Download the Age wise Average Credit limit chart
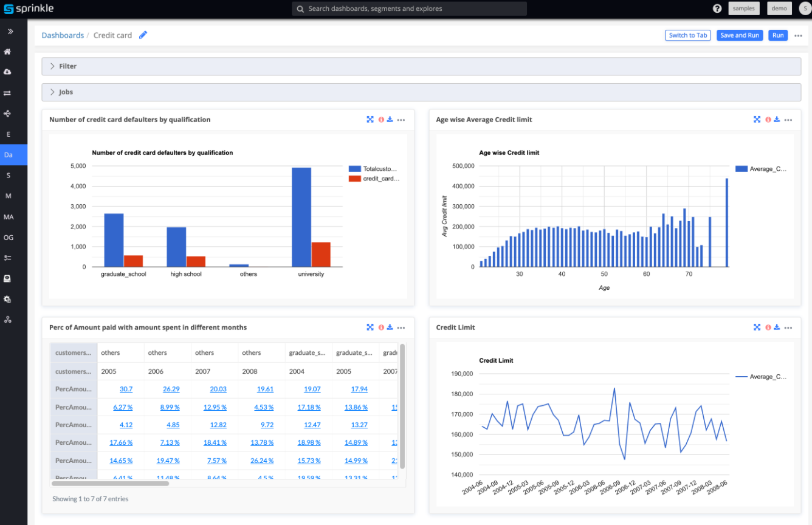 [x=777, y=120]
